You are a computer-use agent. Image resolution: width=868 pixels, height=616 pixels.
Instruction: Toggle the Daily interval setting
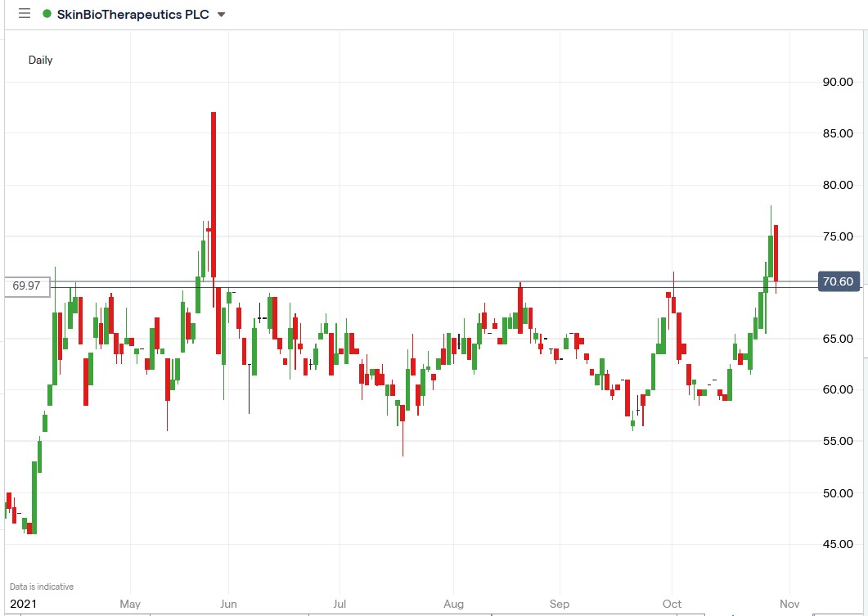pos(41,60)
